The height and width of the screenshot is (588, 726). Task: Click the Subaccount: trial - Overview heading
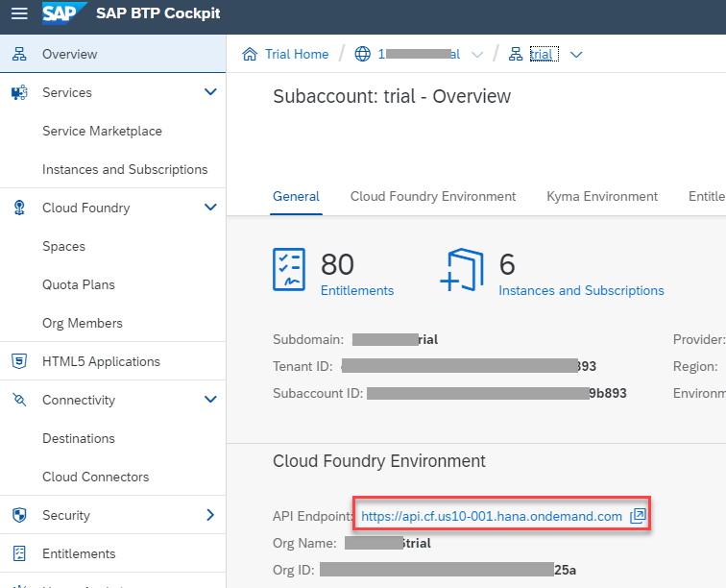click(x=392, y=96)
